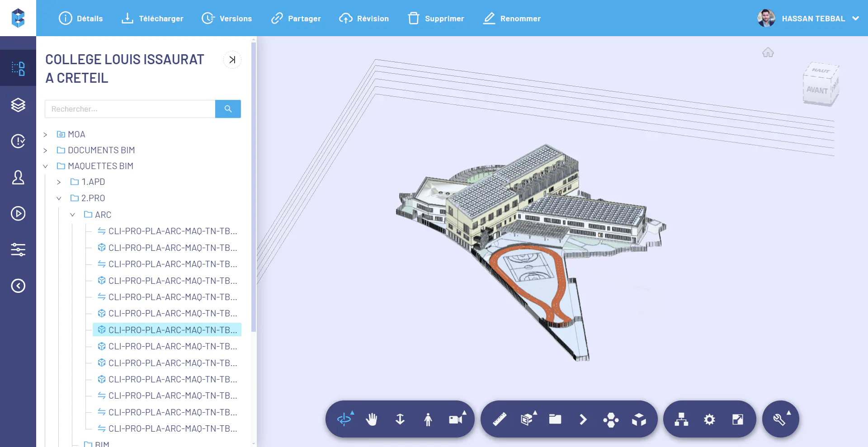Activate the Pan hand tool
This screenshot has width=868, height=447.
(x=372, y=419)
